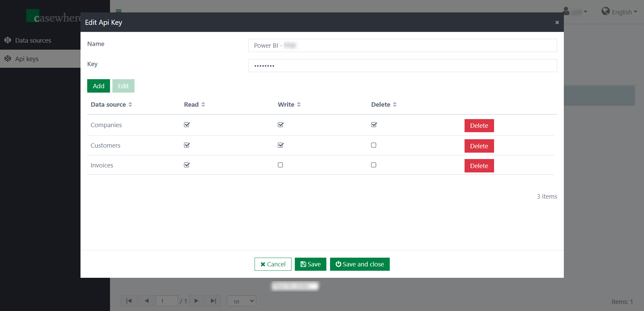644x311 pixels.
Task: Sort by Delete column
Action: (384, 104)
